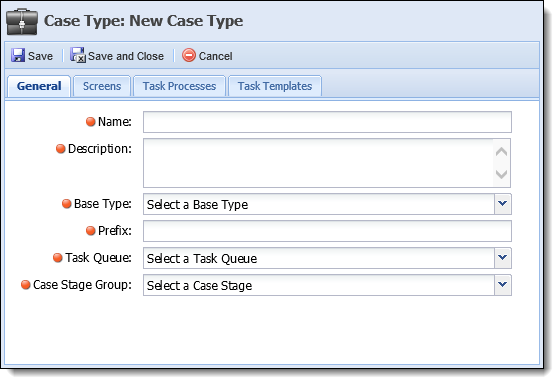The image size is (559, 384).
Task: Select the Task Templates tab
Action: tap(275, 86)
